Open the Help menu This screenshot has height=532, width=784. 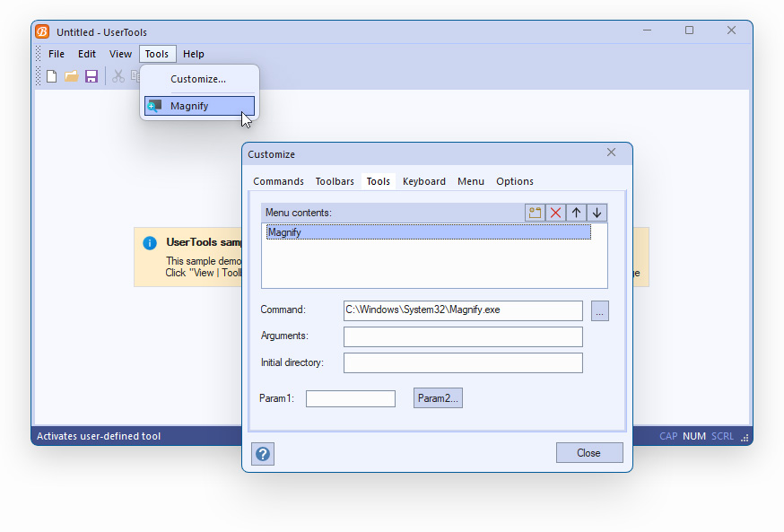click(x=194, y=54)
